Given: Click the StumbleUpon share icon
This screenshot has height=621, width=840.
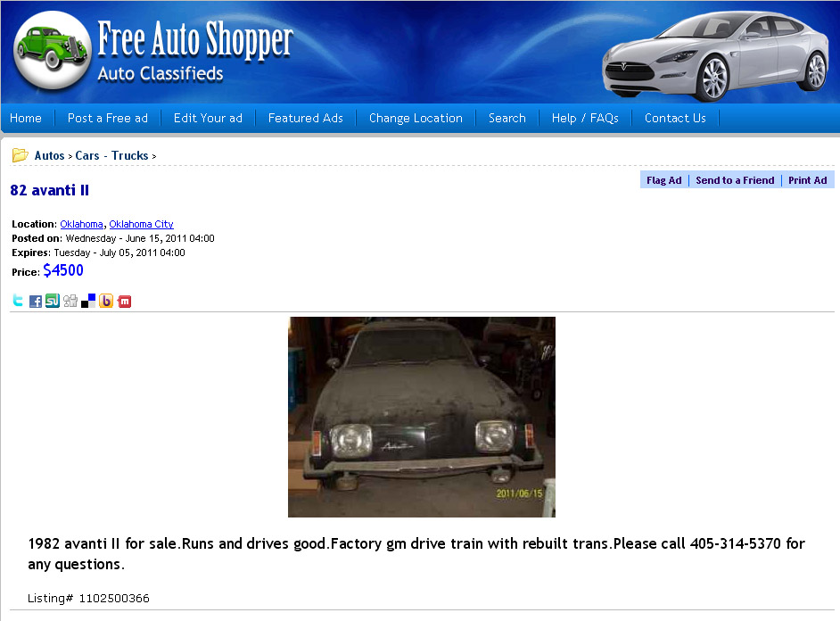Looking at the screenshot, I should 53,301.
